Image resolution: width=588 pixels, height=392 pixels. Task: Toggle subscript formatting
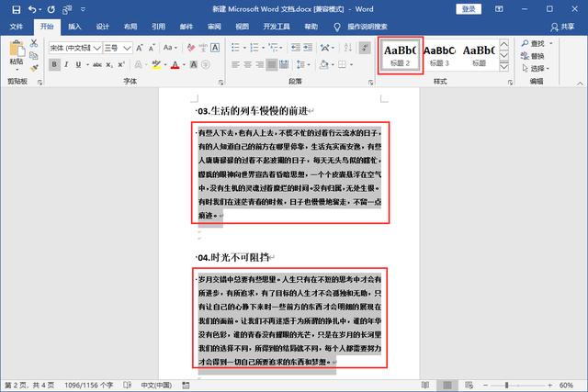tap(109, 64)
